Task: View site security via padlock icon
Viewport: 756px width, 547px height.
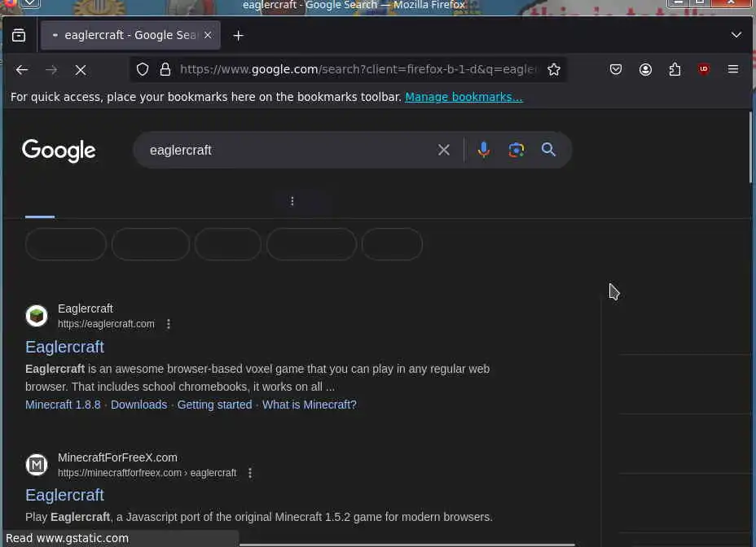Action: pos(165,69)
